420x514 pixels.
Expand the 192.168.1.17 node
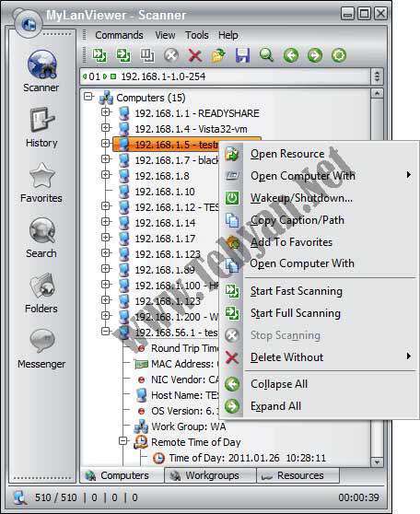(x=105, y=238)
